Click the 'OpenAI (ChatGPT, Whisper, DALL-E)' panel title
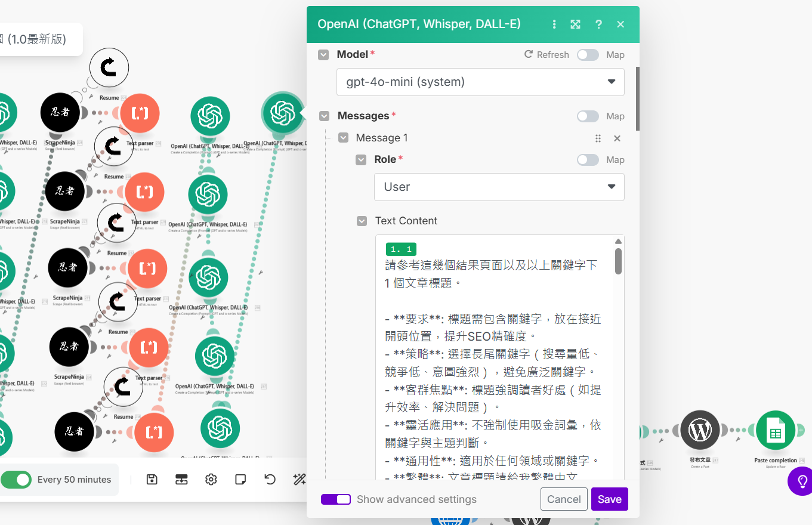This screenshot has width=812, height=525. pos(419,24)
